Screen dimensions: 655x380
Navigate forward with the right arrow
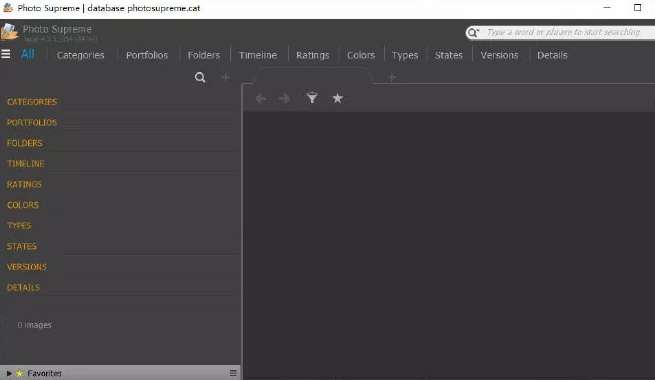pyautogui.click(x=284, y=99)
